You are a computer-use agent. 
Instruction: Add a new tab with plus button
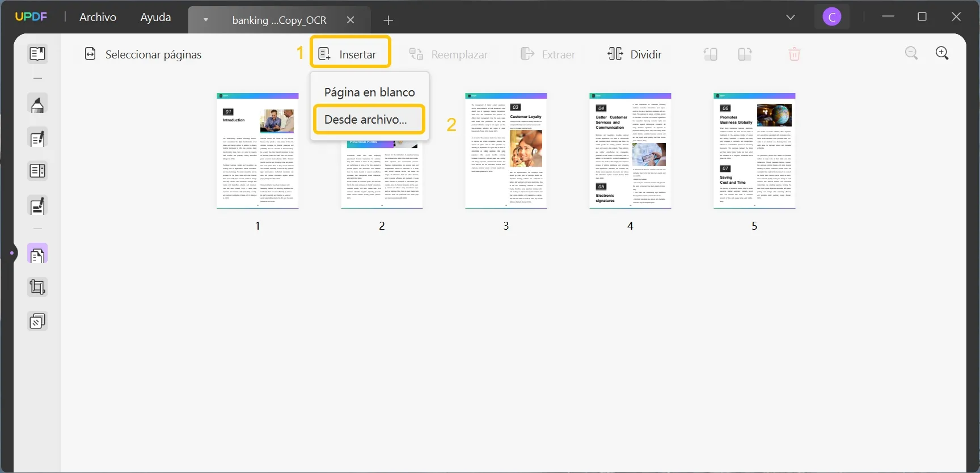[388, 20]
